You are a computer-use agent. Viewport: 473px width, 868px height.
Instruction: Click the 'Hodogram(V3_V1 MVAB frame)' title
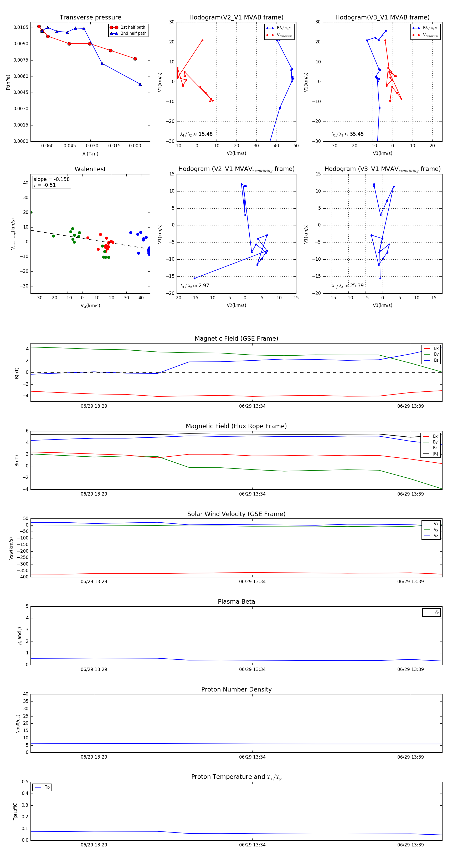[x=382, y=17]
